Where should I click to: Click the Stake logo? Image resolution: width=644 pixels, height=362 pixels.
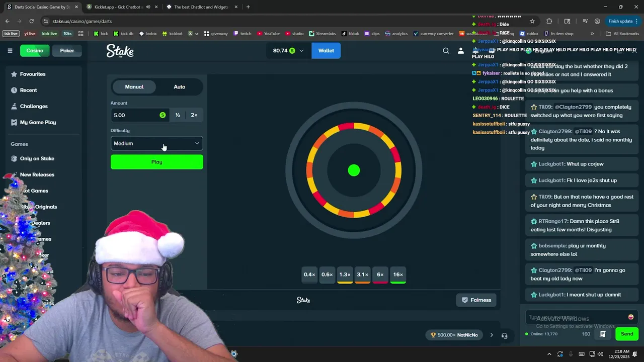click(x=120, y=51)
